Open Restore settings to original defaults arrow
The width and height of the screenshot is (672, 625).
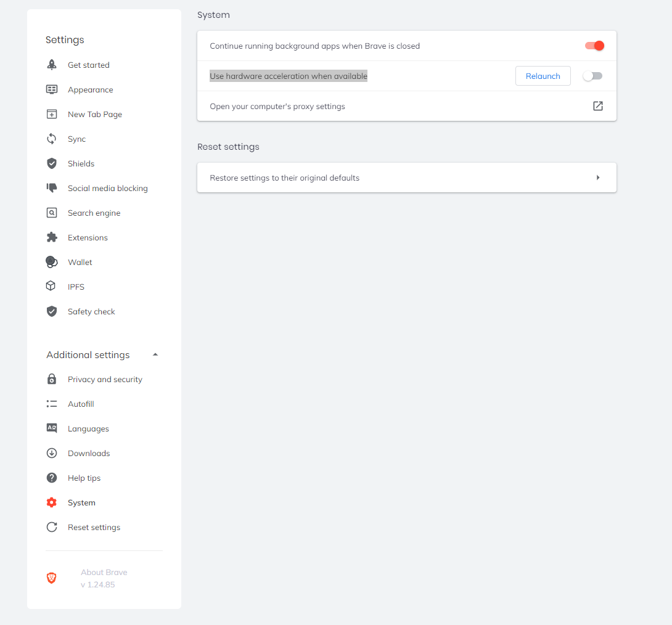pos(598,178)
